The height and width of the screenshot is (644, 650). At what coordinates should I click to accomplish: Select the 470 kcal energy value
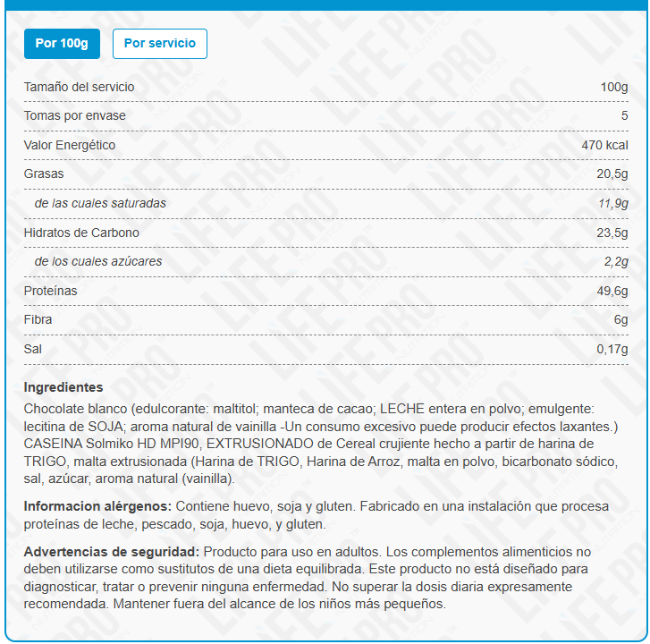click(604, 145)
